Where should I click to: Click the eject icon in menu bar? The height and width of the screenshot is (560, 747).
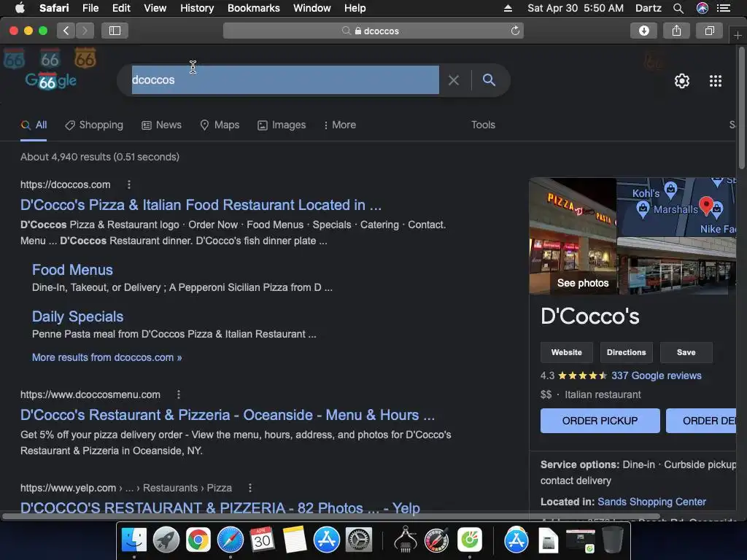(x=508, y=8)
